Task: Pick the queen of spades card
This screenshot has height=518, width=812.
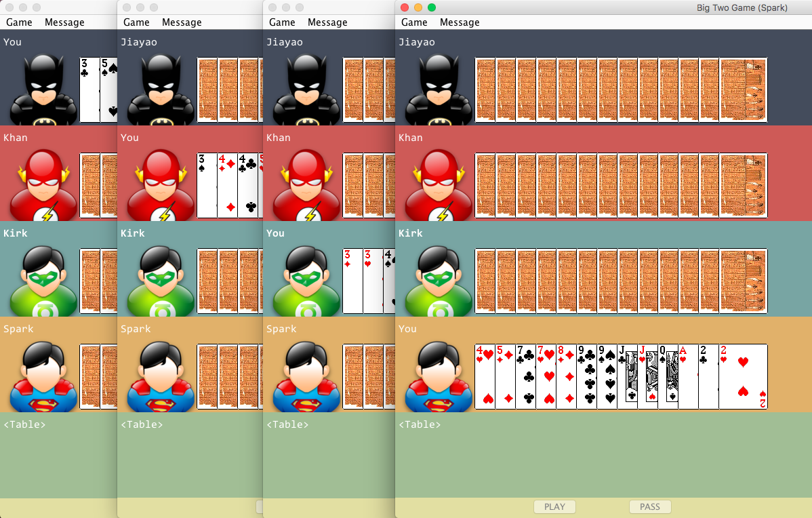Action: point(668,376)
